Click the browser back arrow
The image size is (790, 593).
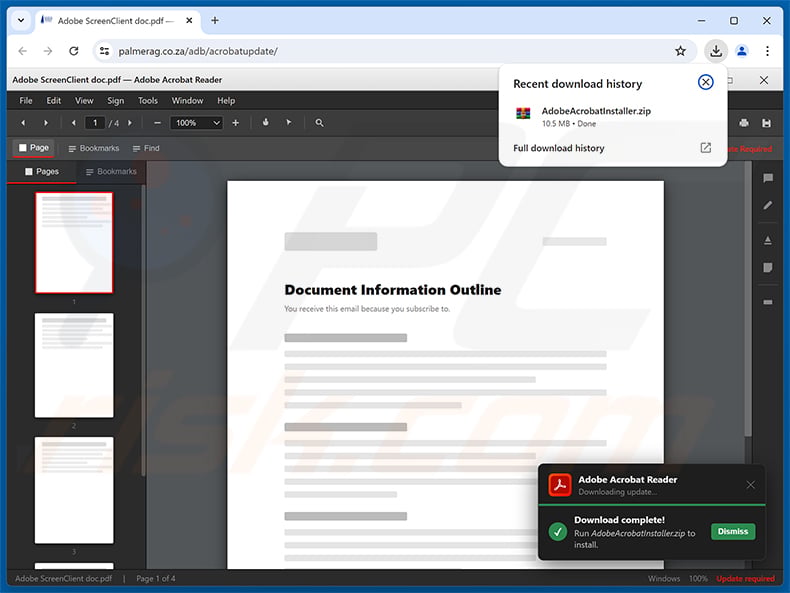click(22, 51)
